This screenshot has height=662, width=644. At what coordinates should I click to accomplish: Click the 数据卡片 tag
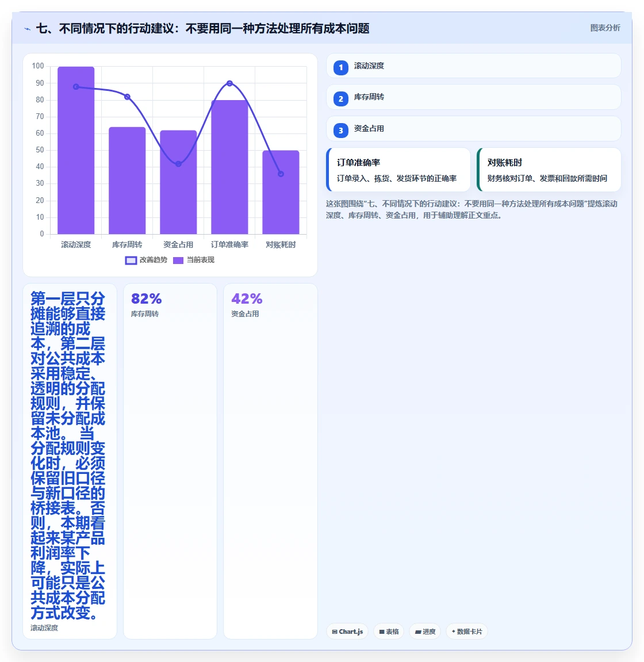(467, 632)
